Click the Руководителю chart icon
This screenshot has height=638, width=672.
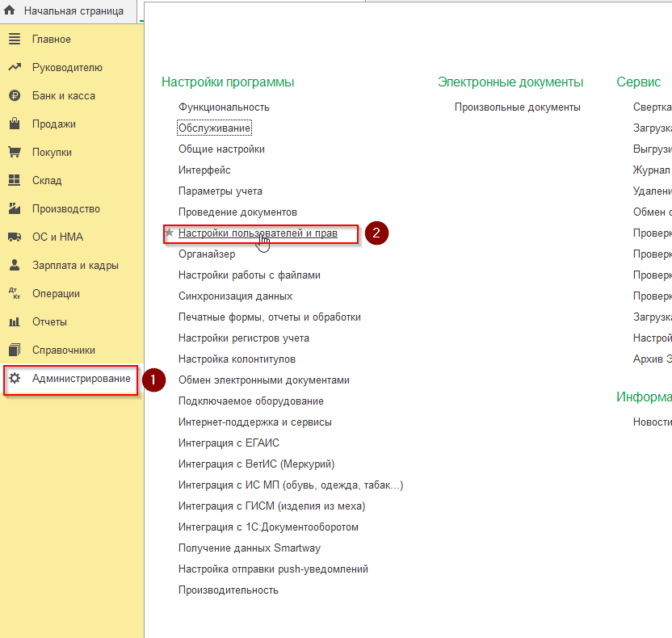[x=15, y=67]
